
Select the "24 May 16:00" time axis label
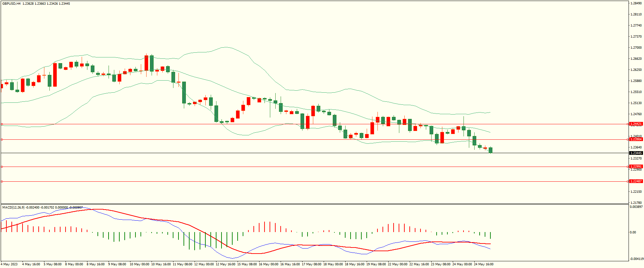pos(483,264)
